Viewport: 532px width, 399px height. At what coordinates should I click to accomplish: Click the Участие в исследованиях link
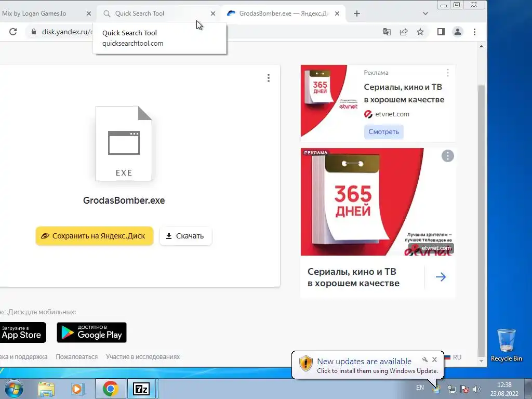pos(143,357)
